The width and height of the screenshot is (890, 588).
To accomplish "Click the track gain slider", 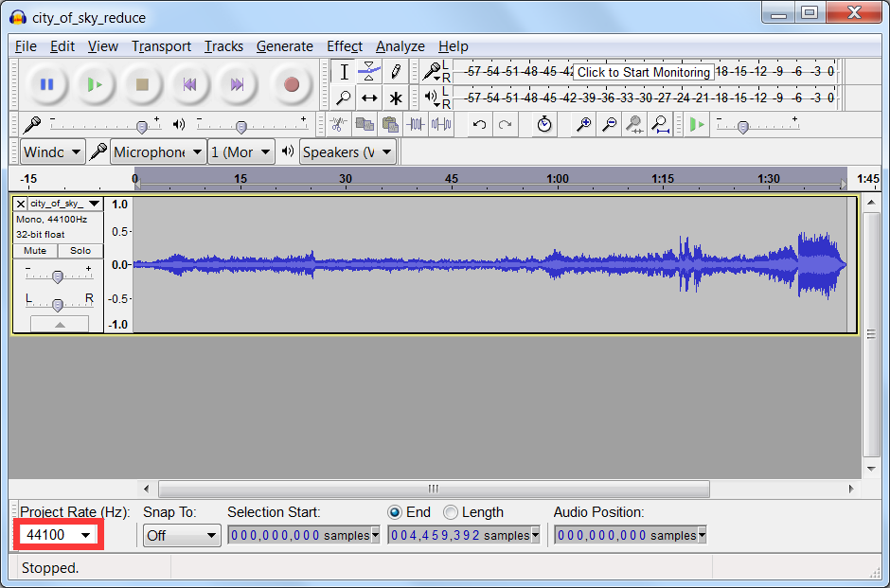I will click(x=58, y=276).
